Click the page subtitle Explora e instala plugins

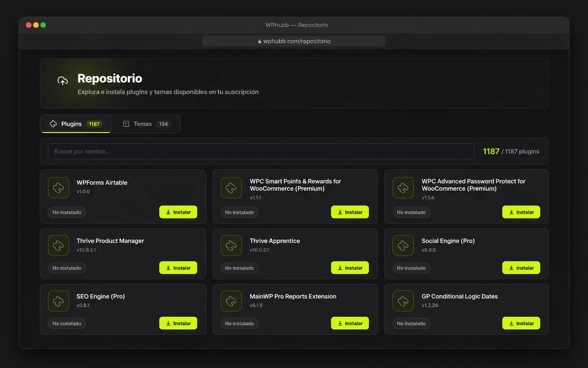pyautogui.click(x=168, y=92)
